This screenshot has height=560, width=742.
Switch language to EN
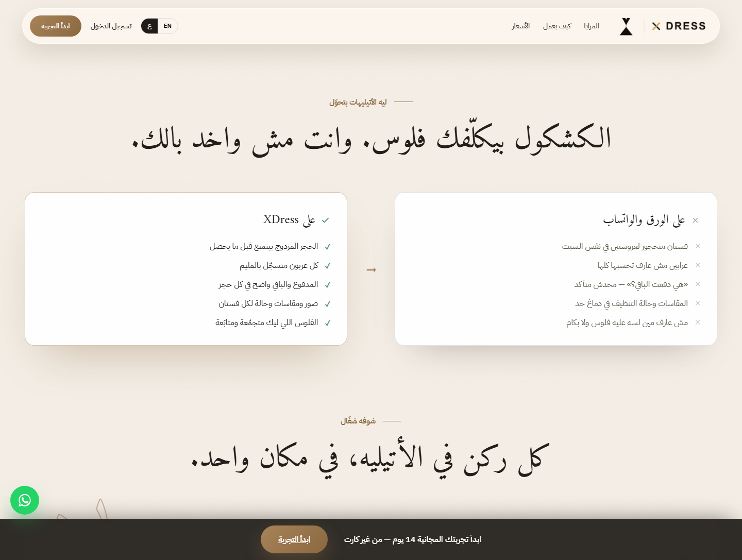(168, 26)
